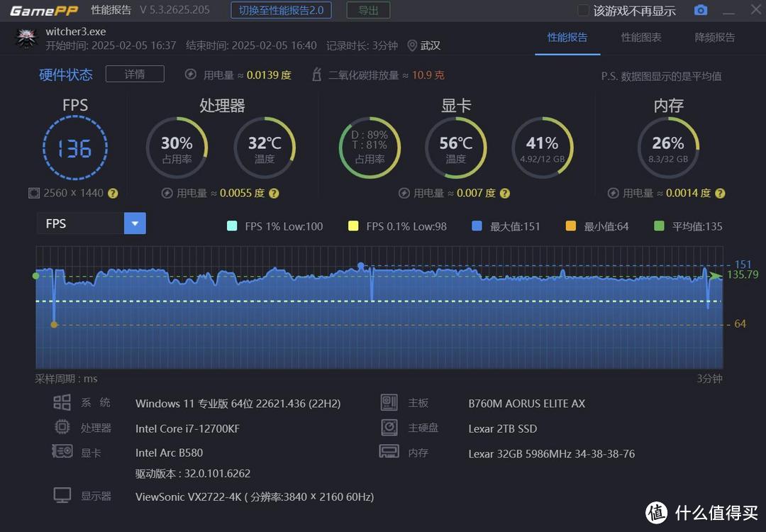Image resolution: width=766 pixels, height=532 pixels.
Task: Click help icon next to 0.007 度
Action: pos(505,193)
